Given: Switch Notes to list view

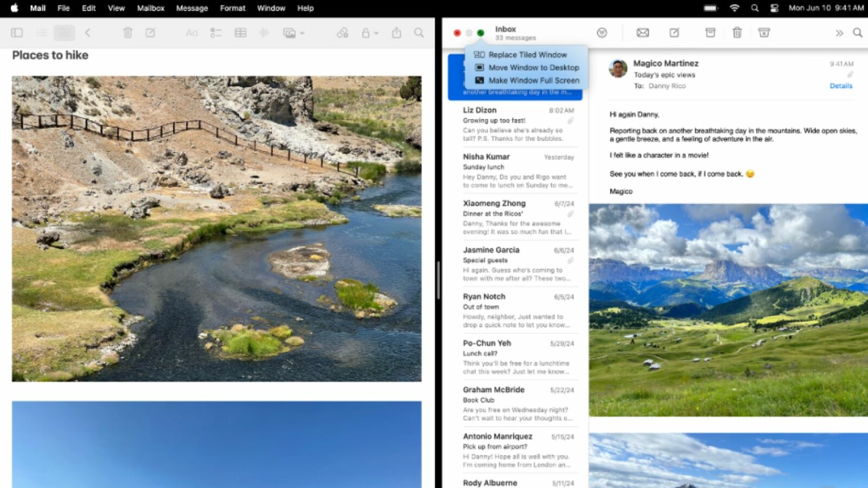Looking at the screenshot, I should (42, 33).
